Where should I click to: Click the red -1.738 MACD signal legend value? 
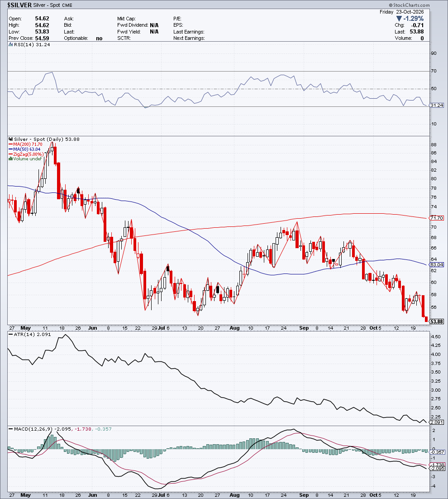[x=83, y=429]
